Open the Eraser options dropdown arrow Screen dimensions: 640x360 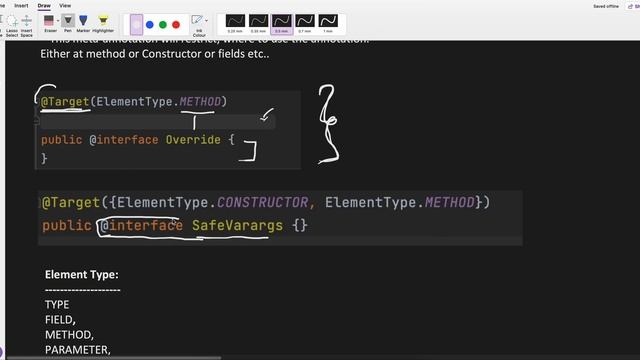click(x=58, y=20)
